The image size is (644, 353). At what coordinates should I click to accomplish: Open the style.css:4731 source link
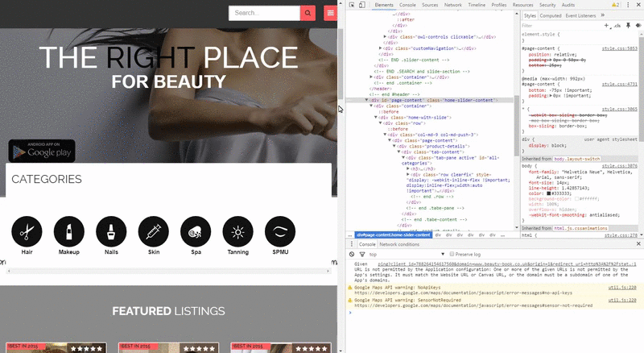pos(619,84)
